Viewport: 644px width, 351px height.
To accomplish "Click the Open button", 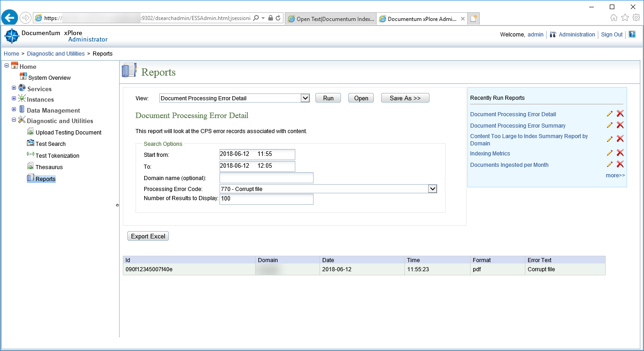I will [x=361, y=98].
